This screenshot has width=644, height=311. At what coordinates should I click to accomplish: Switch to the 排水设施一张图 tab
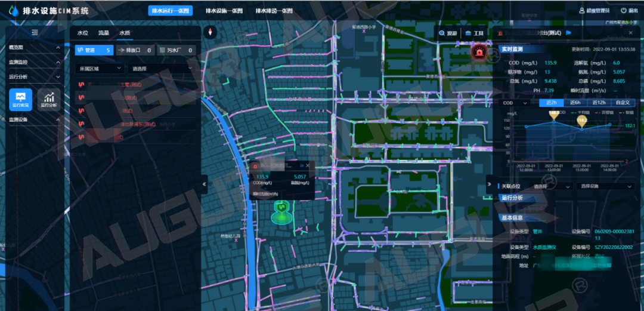(224, 11)
